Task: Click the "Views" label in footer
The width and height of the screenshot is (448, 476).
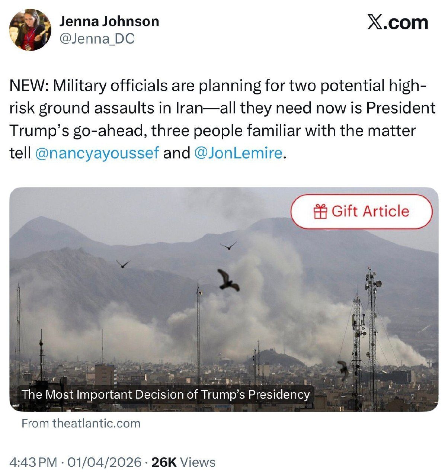Action: pos(198,462)
